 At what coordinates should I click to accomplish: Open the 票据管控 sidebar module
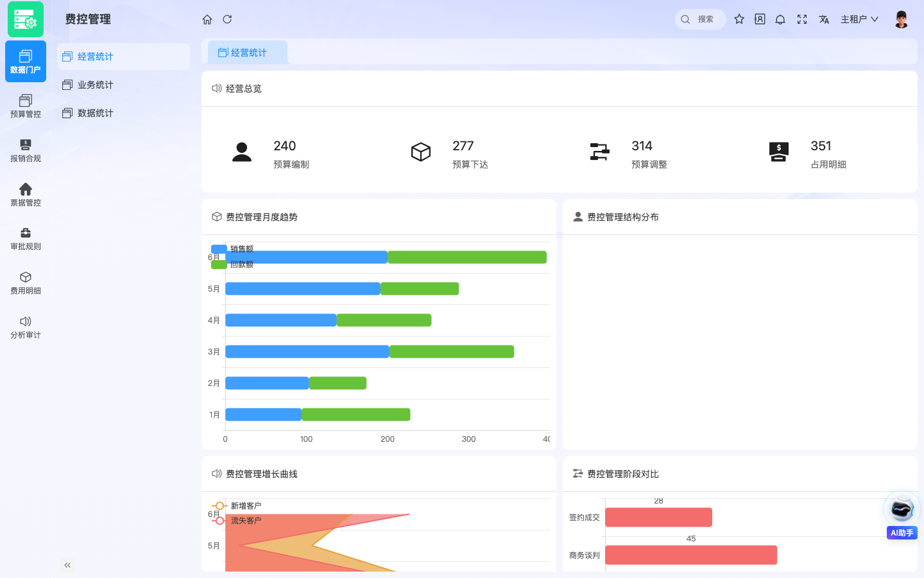(26, 195)
